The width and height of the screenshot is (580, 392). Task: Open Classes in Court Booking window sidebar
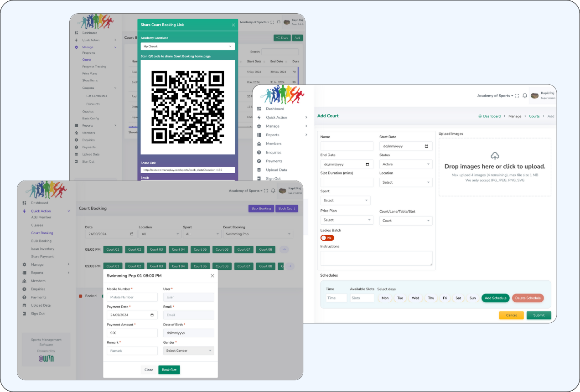point(37,225)
